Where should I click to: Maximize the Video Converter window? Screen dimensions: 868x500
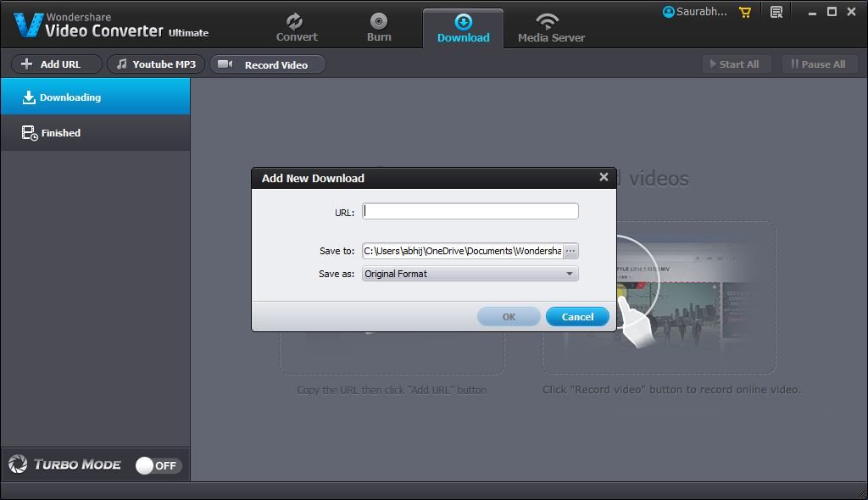click(x=832, y=12)
